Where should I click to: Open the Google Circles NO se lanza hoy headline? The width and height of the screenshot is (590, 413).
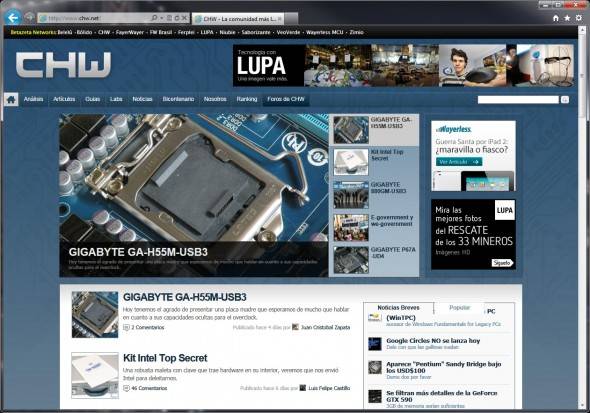[x=433, y=341]
